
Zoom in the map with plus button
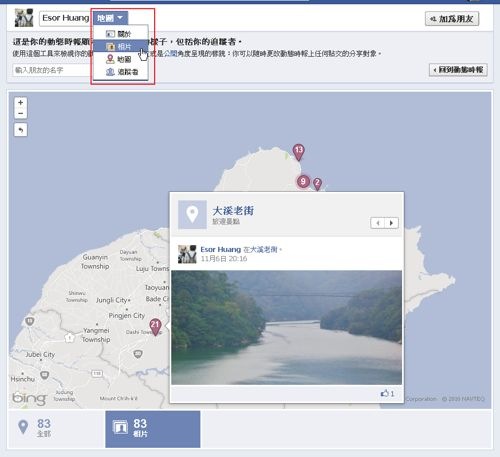[21, 102]
